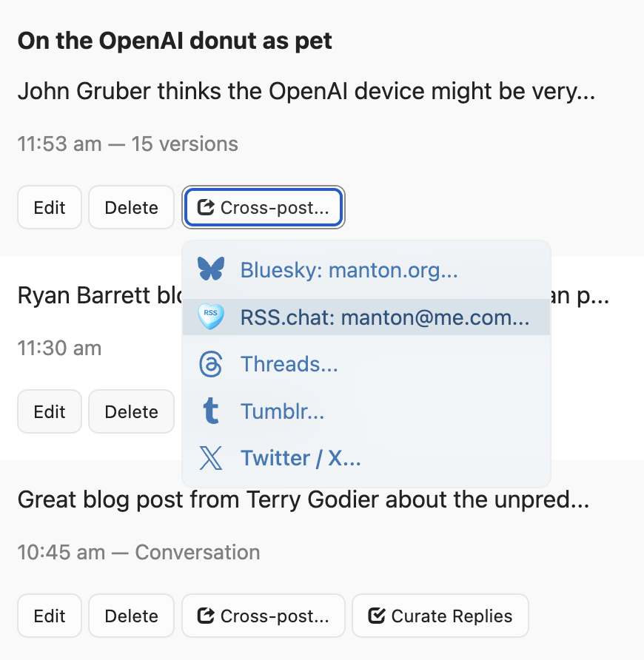Edit the Terry Godier post
The width and height of the screenshot is (644, 660).
50,616
